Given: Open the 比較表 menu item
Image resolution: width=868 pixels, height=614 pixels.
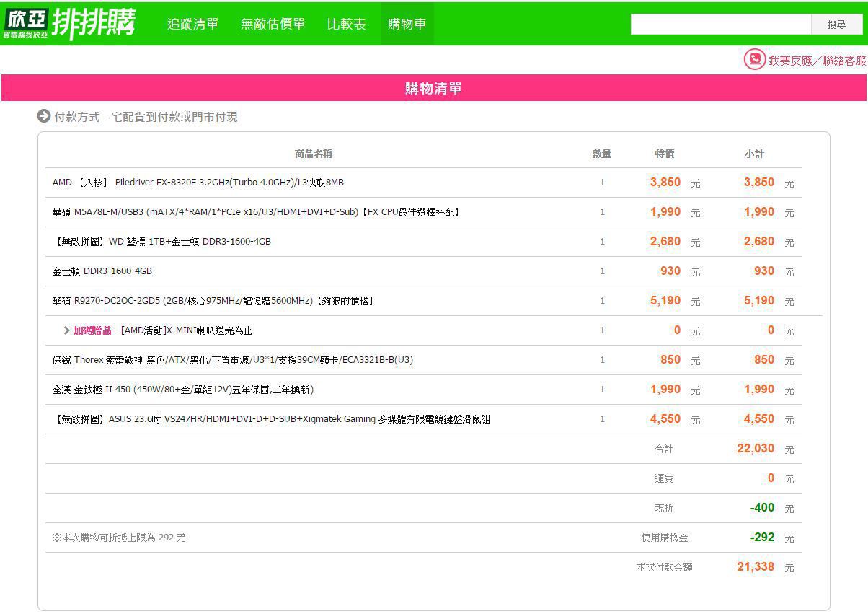Looking at the screenshot, I should 347,24.
